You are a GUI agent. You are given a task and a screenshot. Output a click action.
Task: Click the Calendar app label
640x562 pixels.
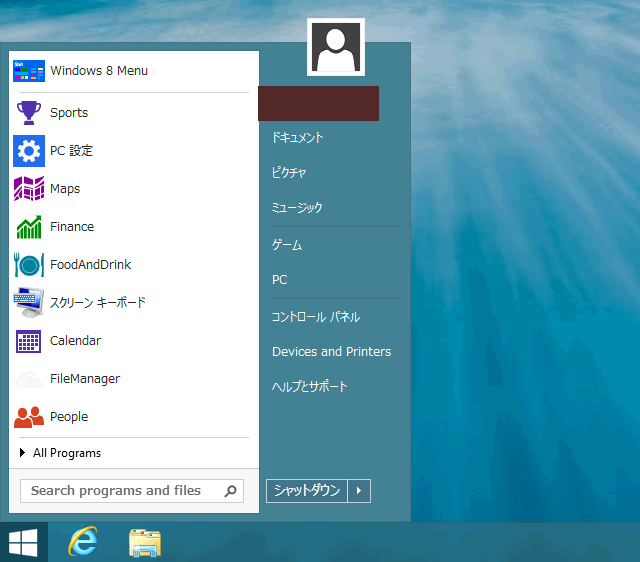(x=76, y=341)
